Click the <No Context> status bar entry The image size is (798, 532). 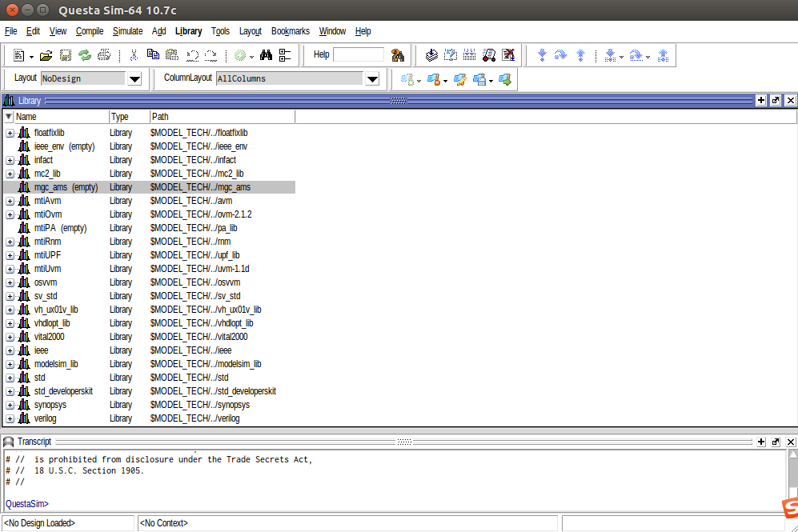point(347,523)
